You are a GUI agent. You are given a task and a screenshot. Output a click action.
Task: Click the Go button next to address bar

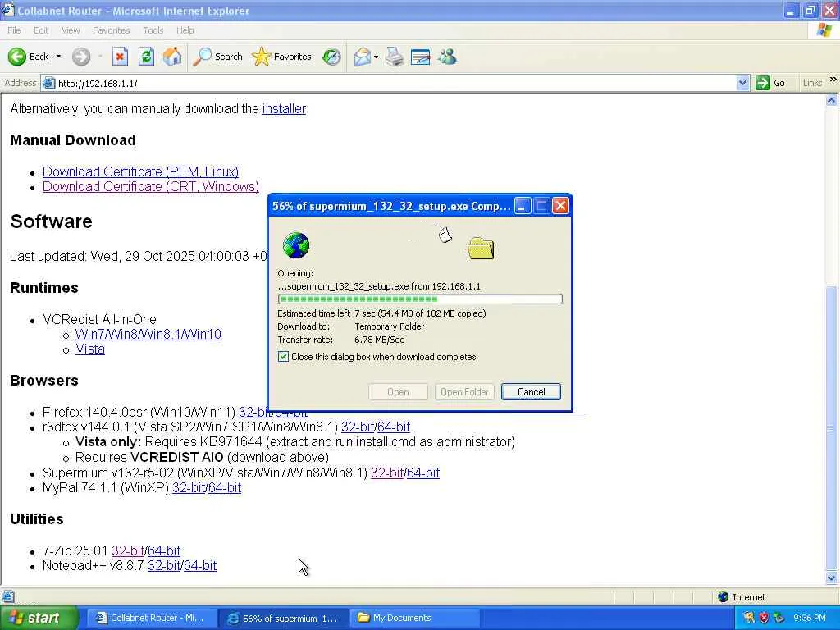pyautogui.click(x=770, y=83)
